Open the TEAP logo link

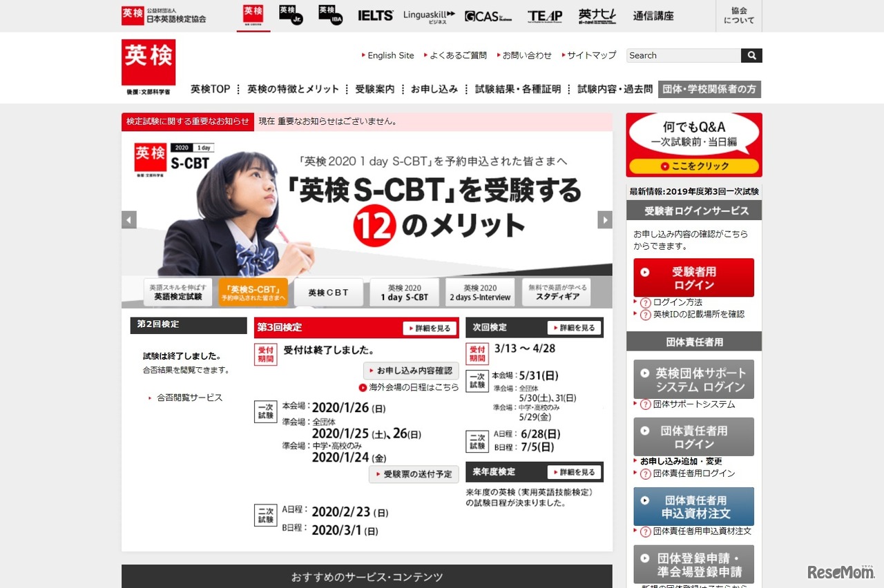pyautogui.click(x=545, y=16)
